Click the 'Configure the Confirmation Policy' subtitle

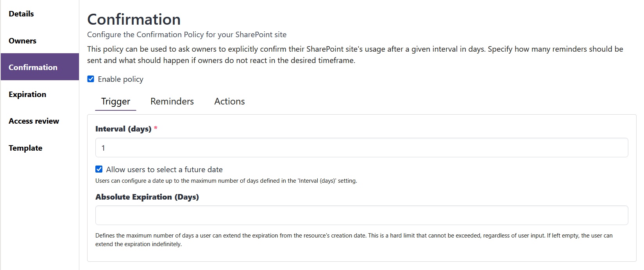(x=186, y=35)
